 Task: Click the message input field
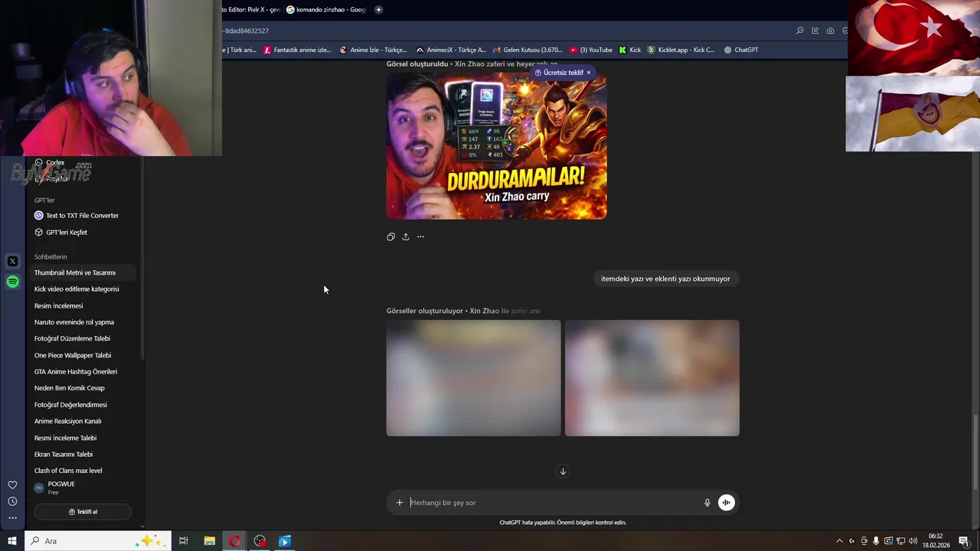(553, 503)
